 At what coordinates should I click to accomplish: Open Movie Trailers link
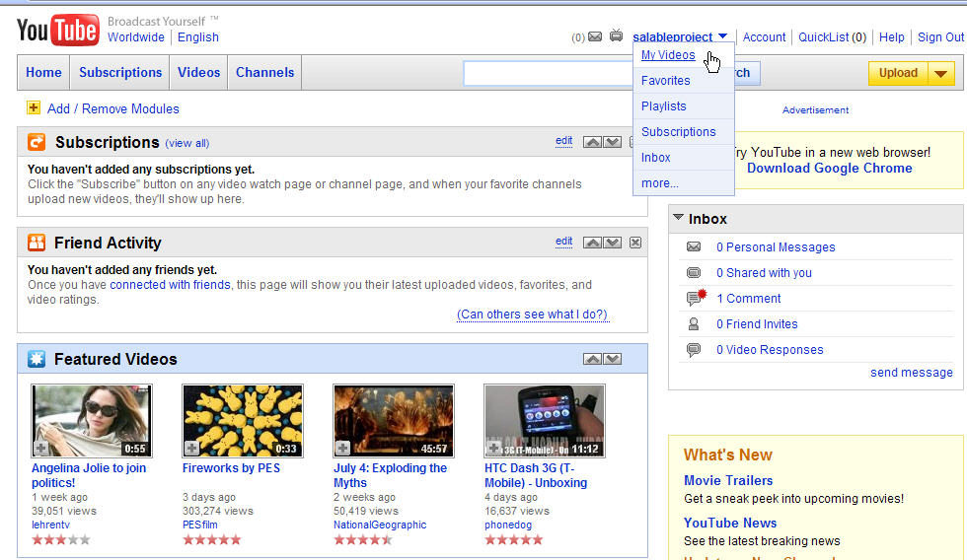(728, 480)
